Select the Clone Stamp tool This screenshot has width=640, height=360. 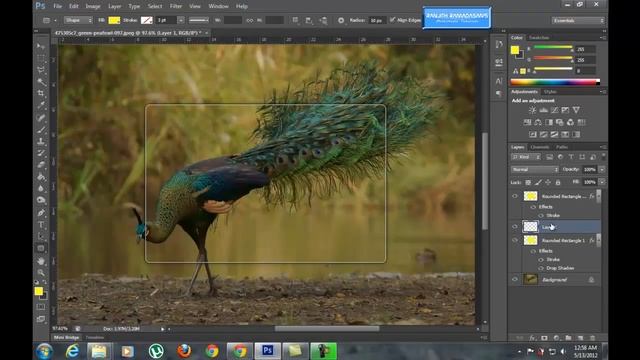(x=41, y=142)
